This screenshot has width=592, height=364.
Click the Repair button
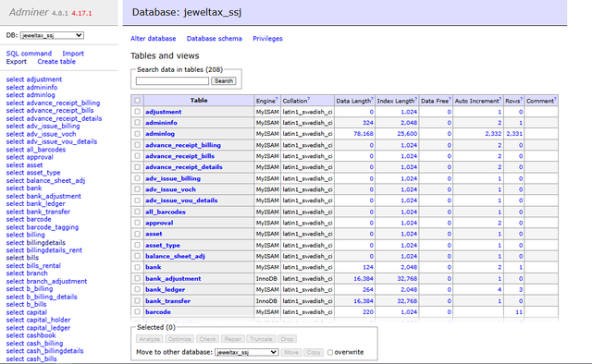(x=232, y=339)
